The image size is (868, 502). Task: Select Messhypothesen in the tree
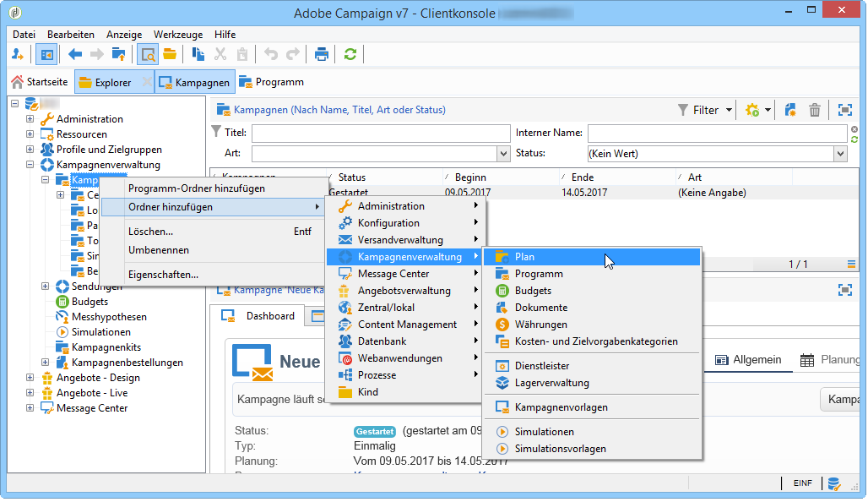click(x=109, y=317)
